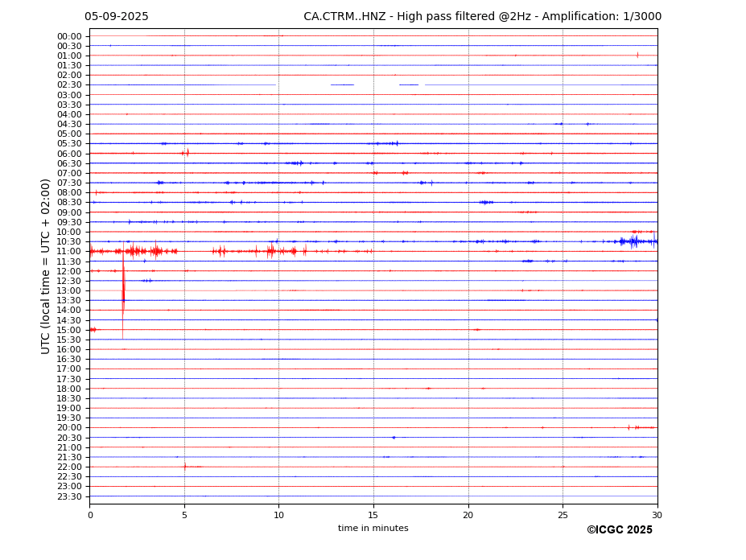Select the 21:00 time row label
Image resolution: width=746 pixels, height=560 pixels.
tap(69, 447)
